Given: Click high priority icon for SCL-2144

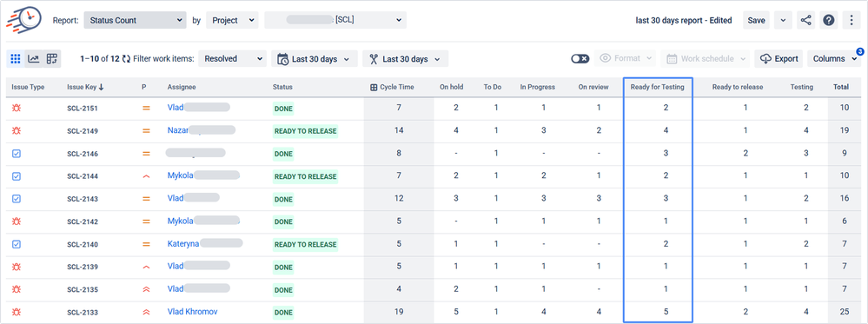Looking at the screenshot, I should 146,176.
